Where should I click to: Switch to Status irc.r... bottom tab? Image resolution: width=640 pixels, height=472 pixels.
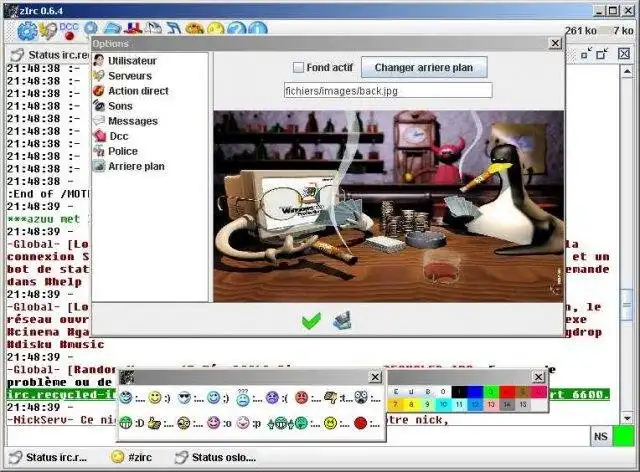click(49, 458)
